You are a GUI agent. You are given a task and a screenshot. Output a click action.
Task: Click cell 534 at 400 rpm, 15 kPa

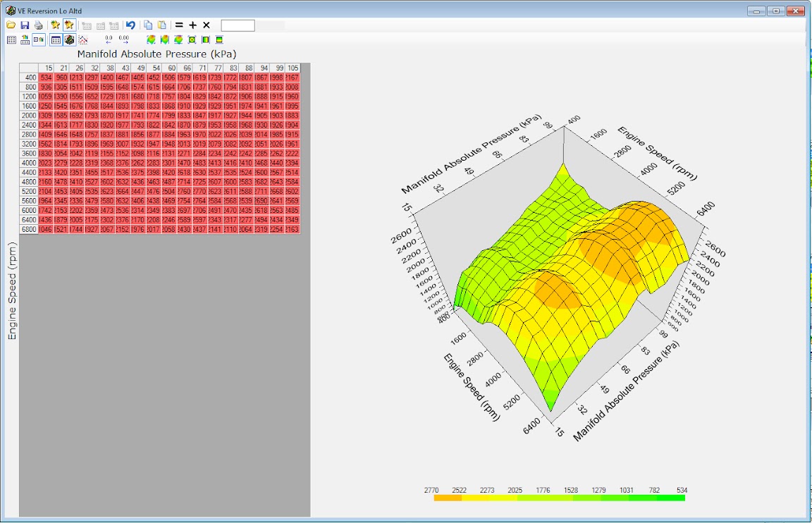coord(46,78)
